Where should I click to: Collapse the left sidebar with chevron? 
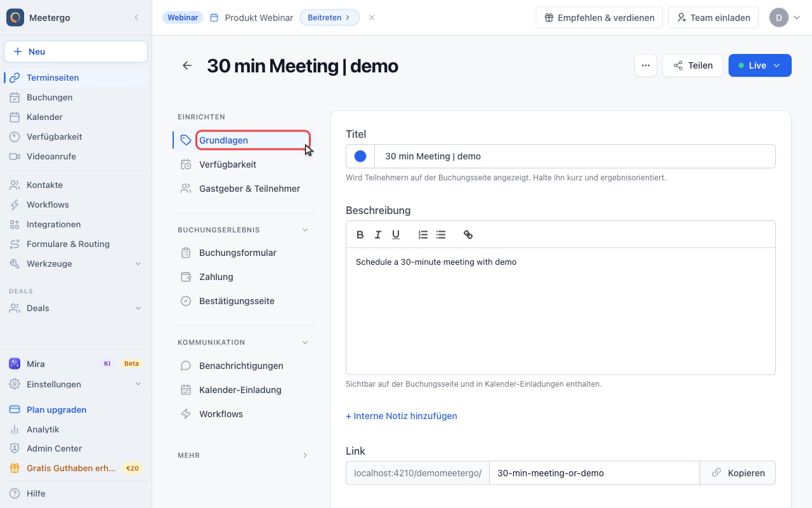point(136,18)
